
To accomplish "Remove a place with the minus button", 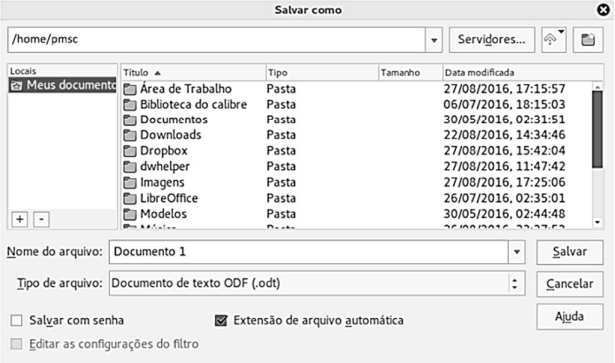I will [41, 219].
